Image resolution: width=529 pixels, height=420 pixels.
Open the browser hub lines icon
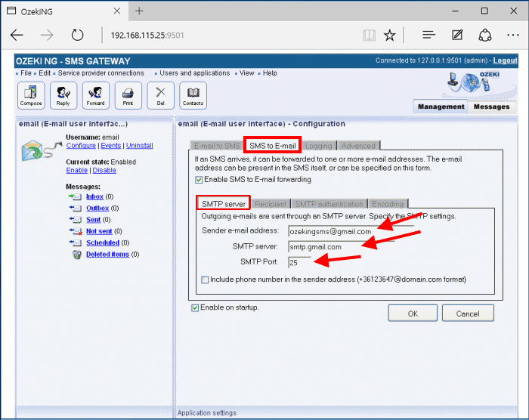click(x=428, y=35)
